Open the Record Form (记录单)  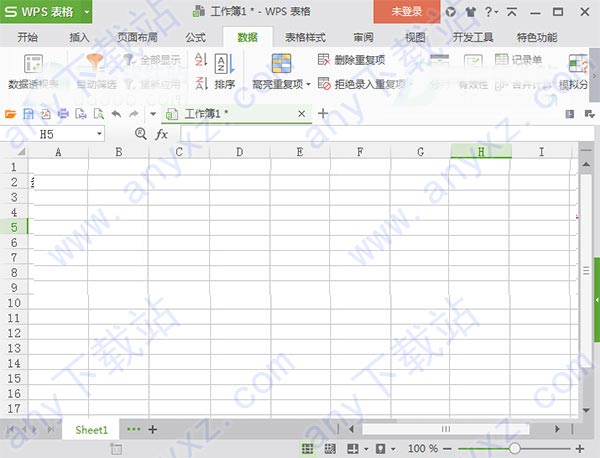[x=518, y=60]
